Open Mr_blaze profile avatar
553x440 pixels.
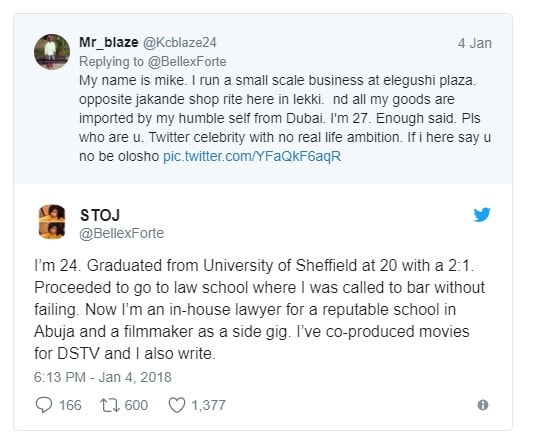point(52,52)
